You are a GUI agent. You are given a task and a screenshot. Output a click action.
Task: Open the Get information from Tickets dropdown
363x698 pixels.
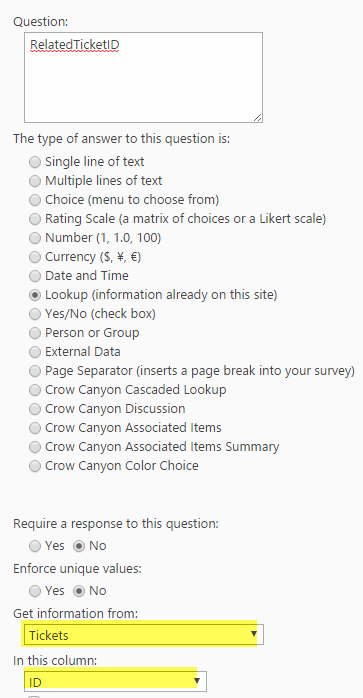143,635
